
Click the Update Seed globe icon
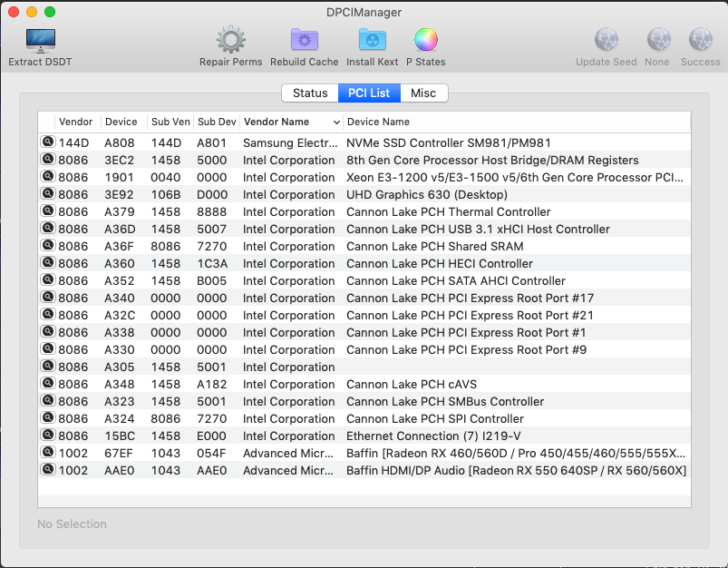click(x=606, y=40)
